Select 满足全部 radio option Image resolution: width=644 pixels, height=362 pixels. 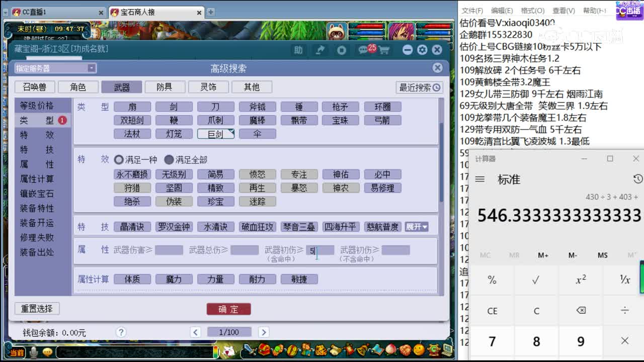coord(169,160)
